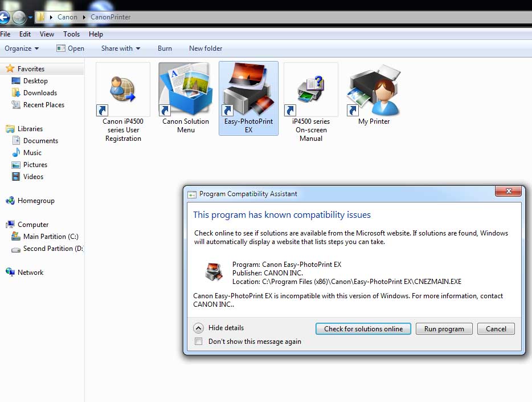532x402 pixels.
Task: Open the View menu
Action: click(x=47, y=34)
